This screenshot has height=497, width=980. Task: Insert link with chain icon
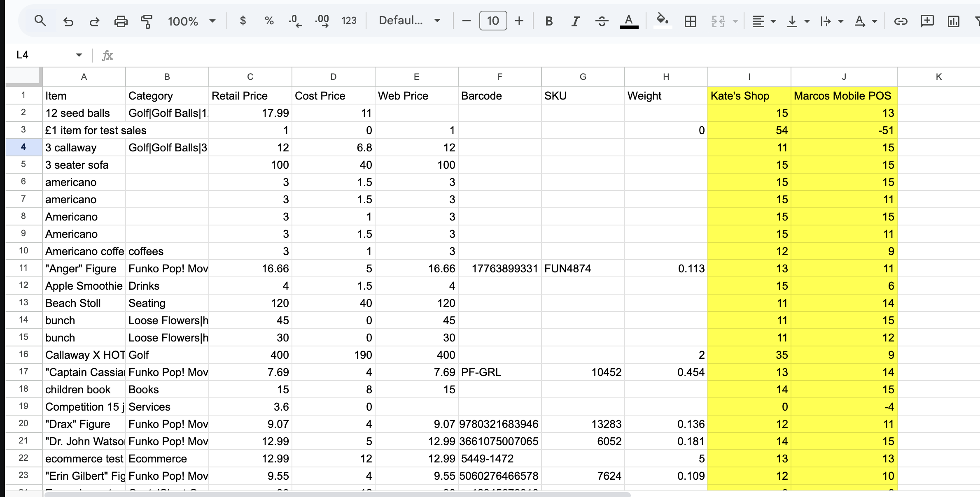coord(901,21)
